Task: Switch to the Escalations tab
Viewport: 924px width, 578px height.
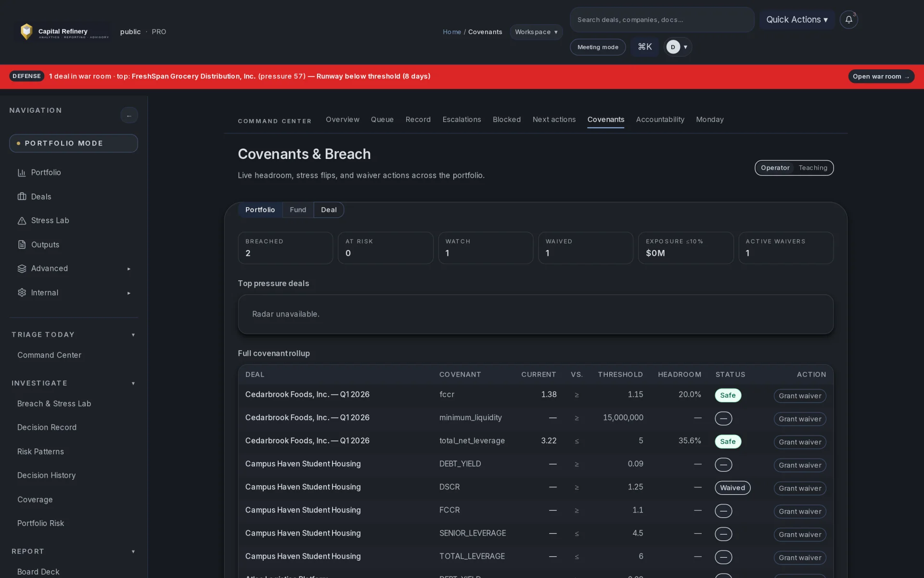Action: [x=462, y=119]
